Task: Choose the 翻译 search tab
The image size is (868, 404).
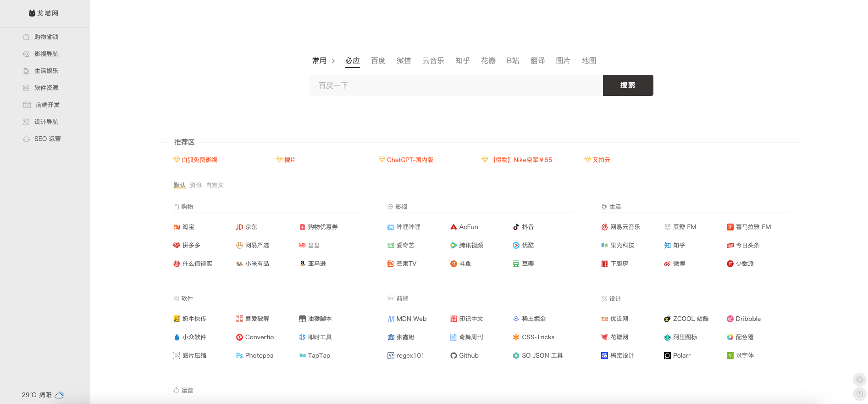Action: pyautogui.click(x=538, y=61)
